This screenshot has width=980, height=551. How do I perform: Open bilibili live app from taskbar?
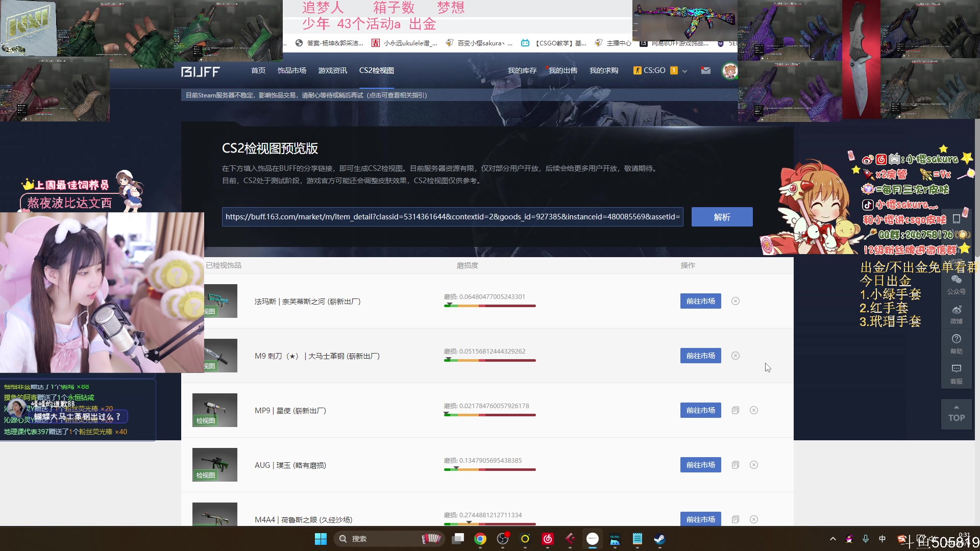(615, 539)
